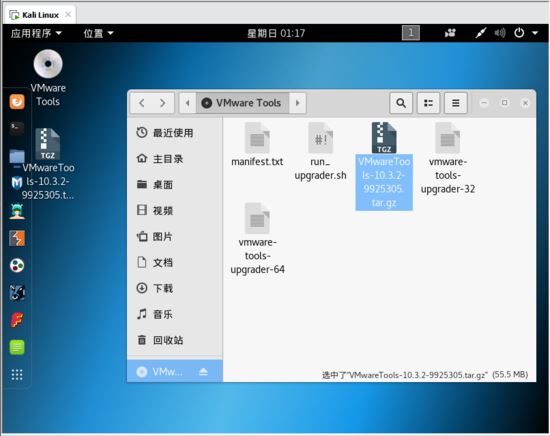Screen dimensions: 550x436
Task: Open 图片 pictures folder in sidebar
Action: point(175,236)
